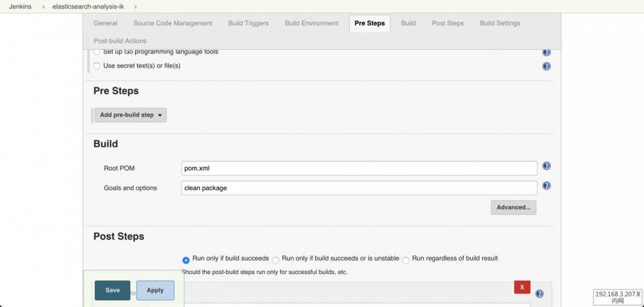Viewport: 644px width, 307px height.
Task: Click the Pre Steps section heading
Action: click(x=116, y=91)
